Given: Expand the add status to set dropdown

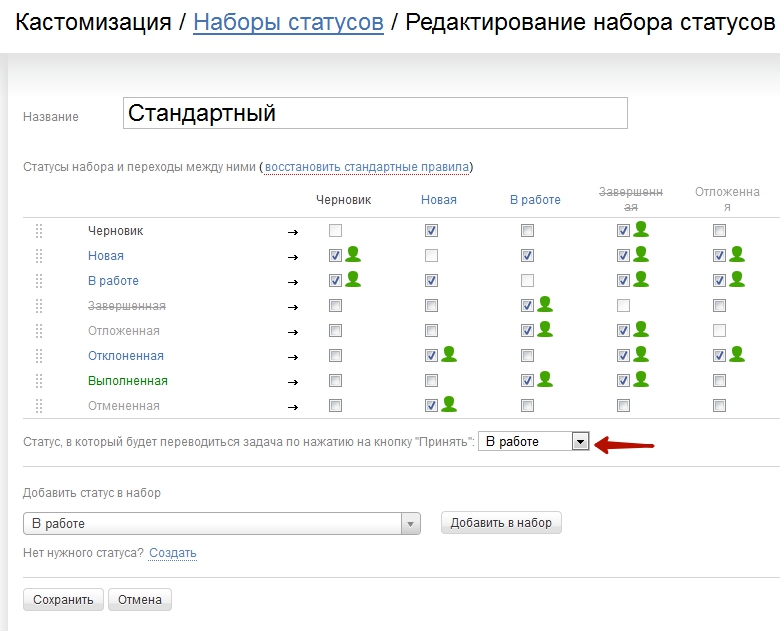Looking at the screenshot, I should click(x=410, y=524).
